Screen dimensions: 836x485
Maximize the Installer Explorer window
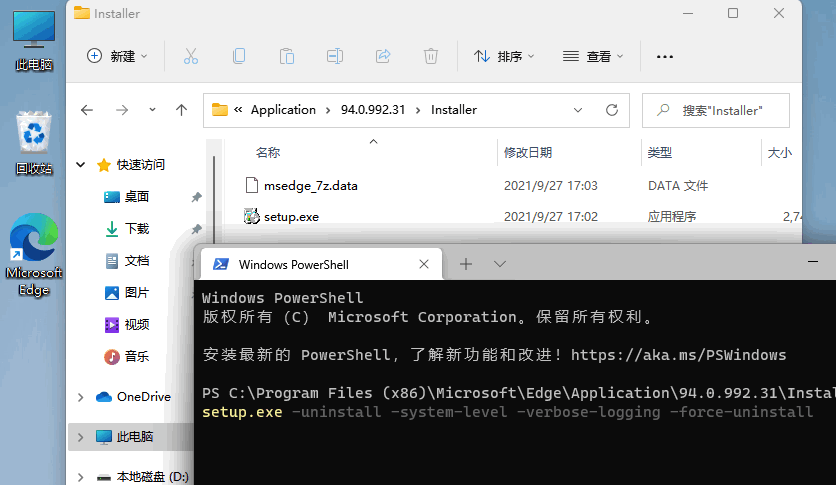point(733,13)
